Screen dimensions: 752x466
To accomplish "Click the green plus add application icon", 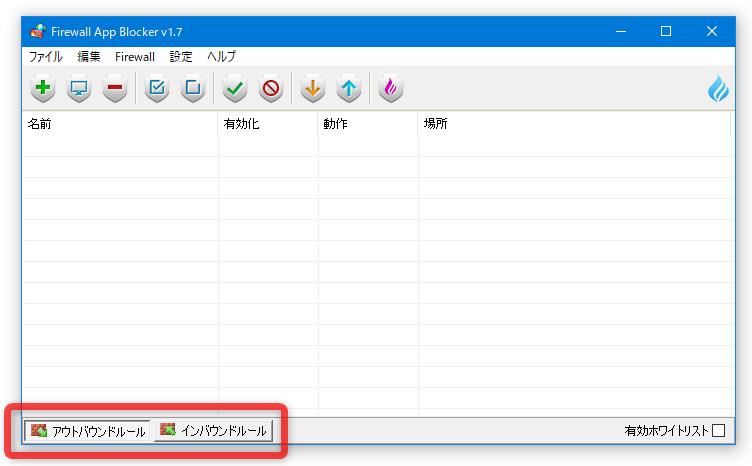I will click(43, 88).
